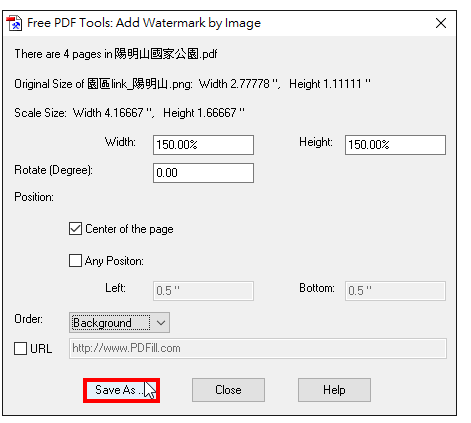Select the Background value in Order combo box
Image resolution: width=471 pixels, height=423 pixels.
[111, 323]
